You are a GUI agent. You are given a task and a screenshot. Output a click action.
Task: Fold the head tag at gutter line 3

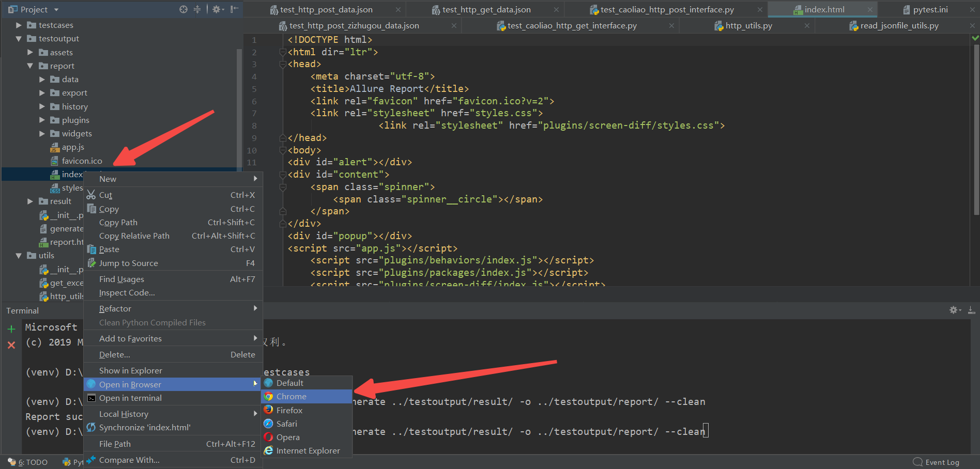pyautogui.click(x=283, y=64)
